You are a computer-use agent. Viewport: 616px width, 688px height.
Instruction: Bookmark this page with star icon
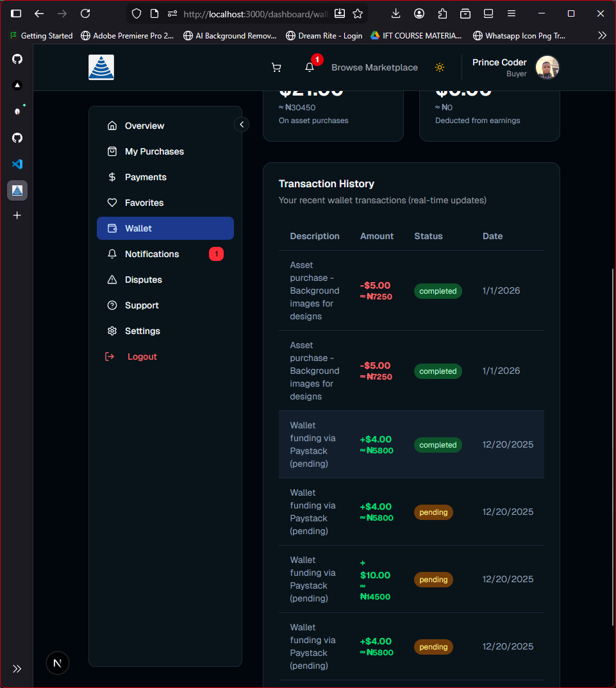pyautogui.click(x=358, y=13)
